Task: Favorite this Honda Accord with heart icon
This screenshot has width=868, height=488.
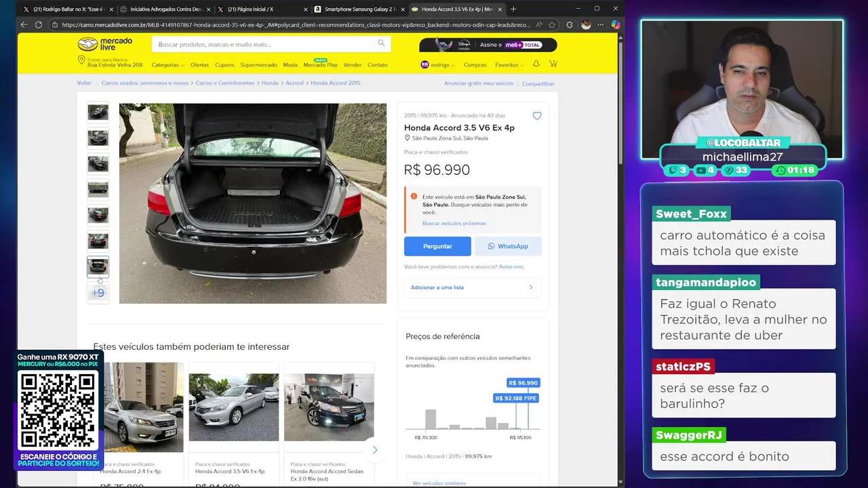Action: click(537, 116)
